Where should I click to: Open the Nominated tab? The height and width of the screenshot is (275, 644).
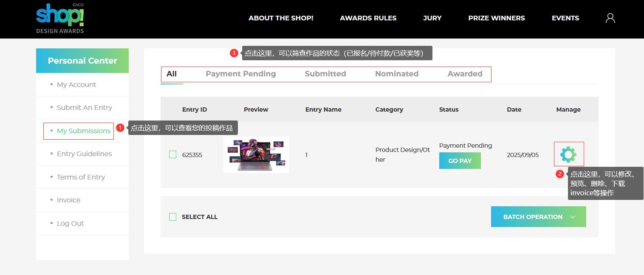[396, 74]
